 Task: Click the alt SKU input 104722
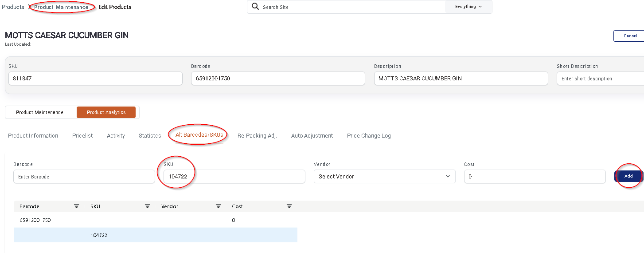point(234,177)
